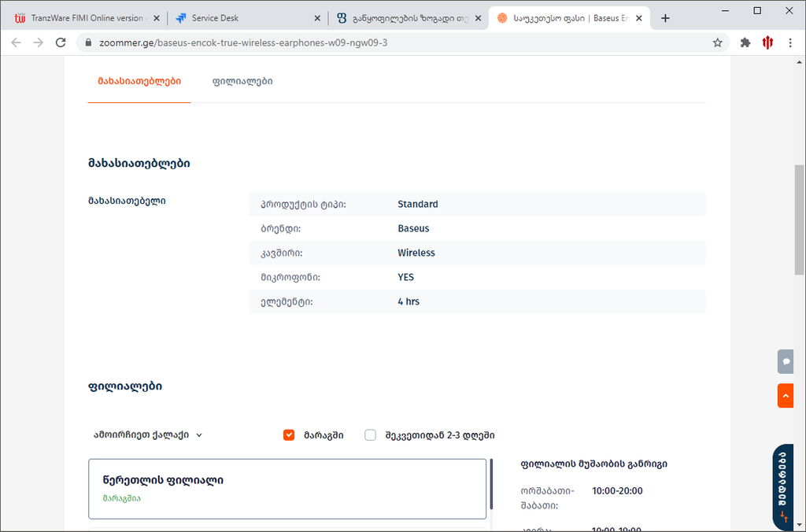Click the პროდუქტის ტიპი label

303,205
